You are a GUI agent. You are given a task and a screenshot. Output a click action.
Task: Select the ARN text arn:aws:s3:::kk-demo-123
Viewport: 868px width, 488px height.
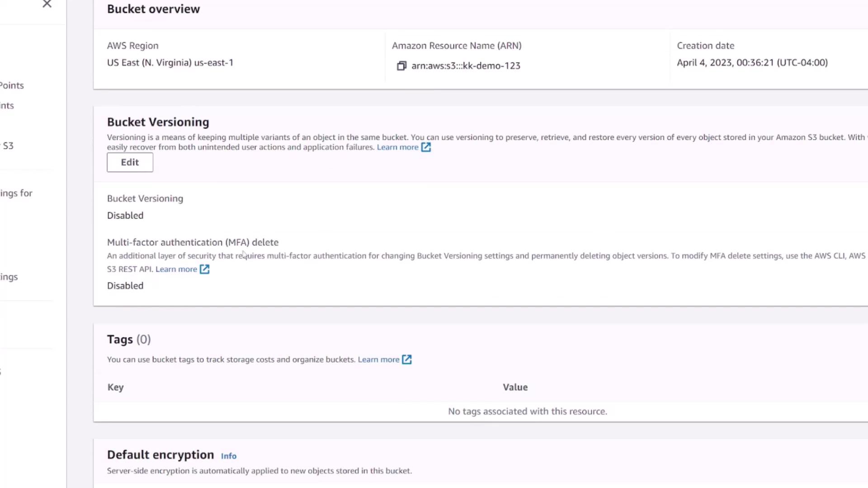pyautogui.click(x=466, y=66)
